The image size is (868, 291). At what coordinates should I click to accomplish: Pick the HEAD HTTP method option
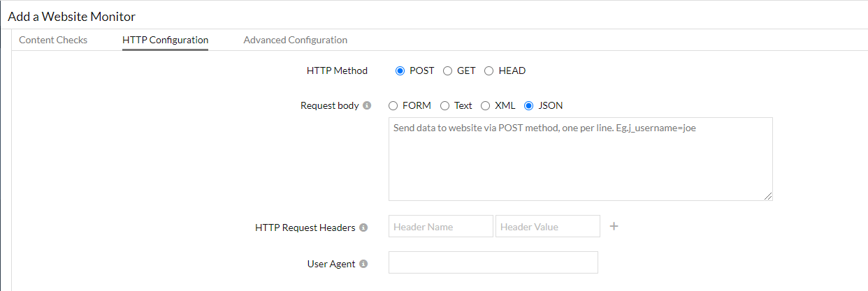pyautogui.click(x=489, y=70)
